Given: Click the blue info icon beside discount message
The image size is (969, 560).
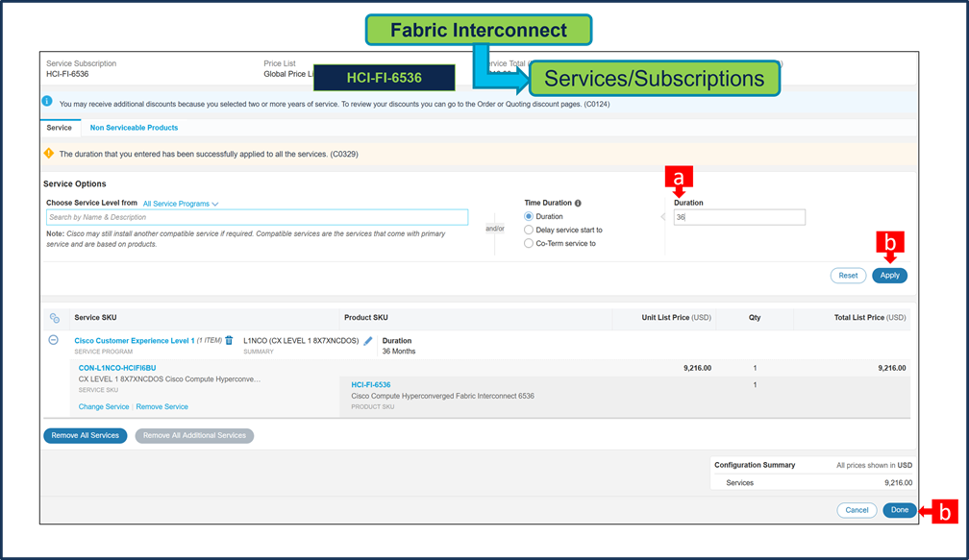Looking at the screenshot, I should click(47, 101).
